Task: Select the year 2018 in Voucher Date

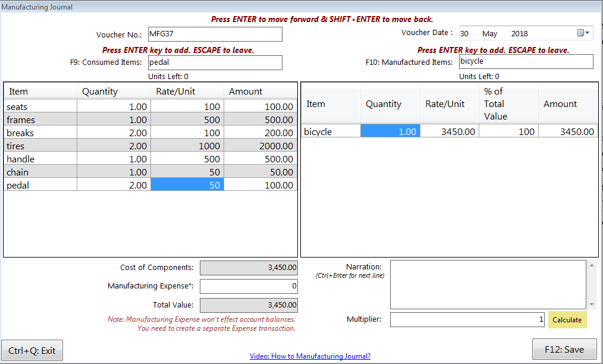Action: pos(519,33)
